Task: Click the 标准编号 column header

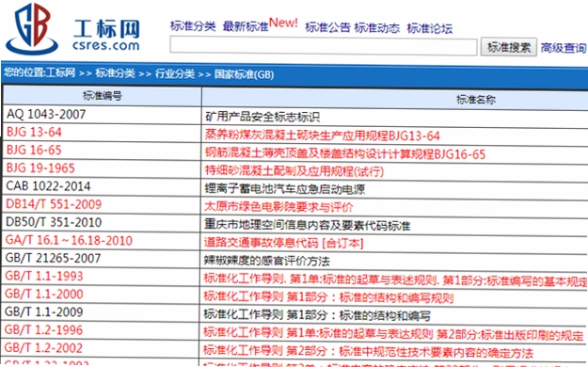Action: pyautogui.click(x=102, y=96)
